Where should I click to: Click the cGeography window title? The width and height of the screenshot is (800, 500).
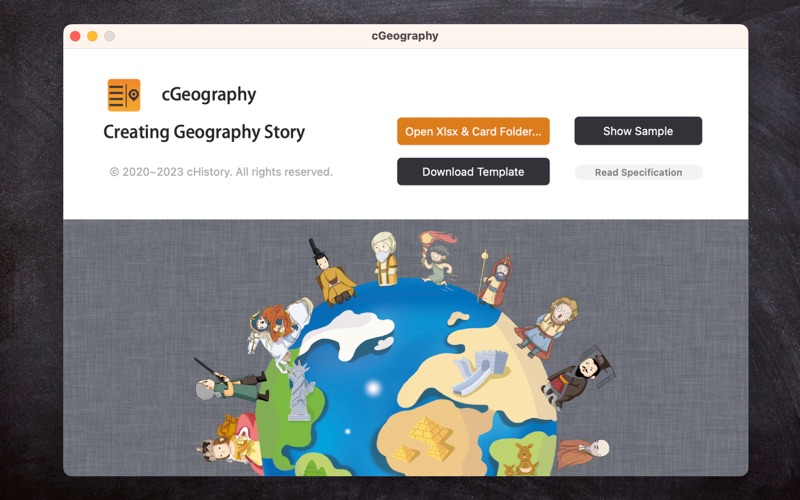405,36
